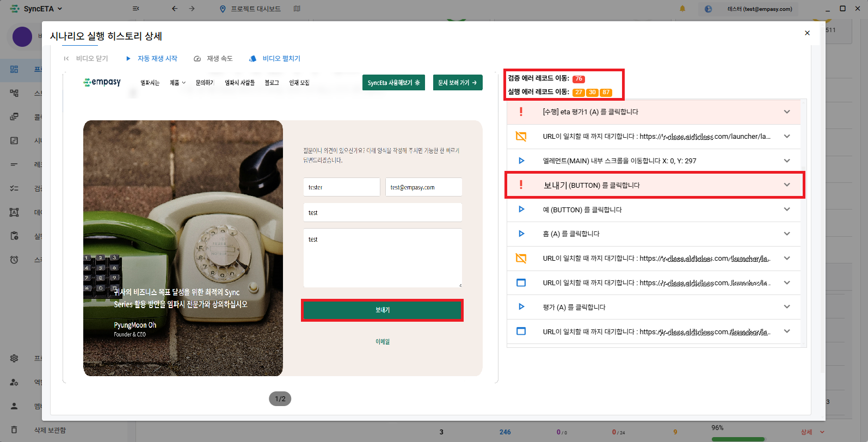Viewport: 868px width, 442px height.
Task: Click play icon on 예 (BUTTON) step
Action: pos(521,210)
